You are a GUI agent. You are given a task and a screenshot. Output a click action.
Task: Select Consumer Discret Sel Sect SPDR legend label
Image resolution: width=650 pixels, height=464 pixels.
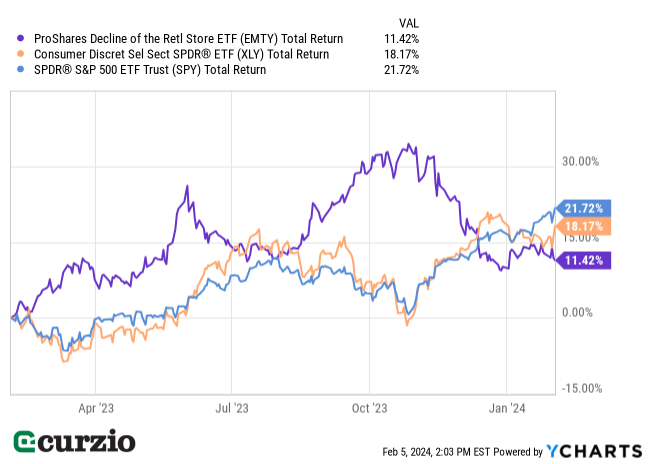[x=179, y=54]
